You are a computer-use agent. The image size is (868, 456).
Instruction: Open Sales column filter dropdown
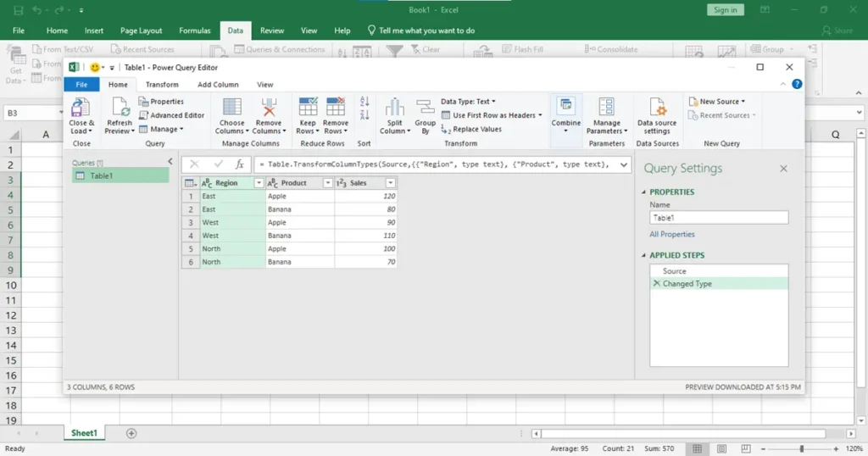click(390, 182)
